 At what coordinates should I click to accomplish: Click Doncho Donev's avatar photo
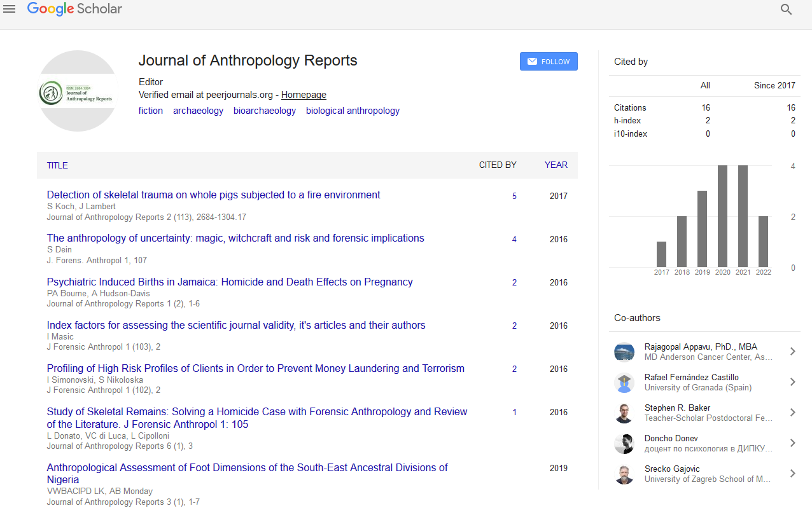coord(624,443)
